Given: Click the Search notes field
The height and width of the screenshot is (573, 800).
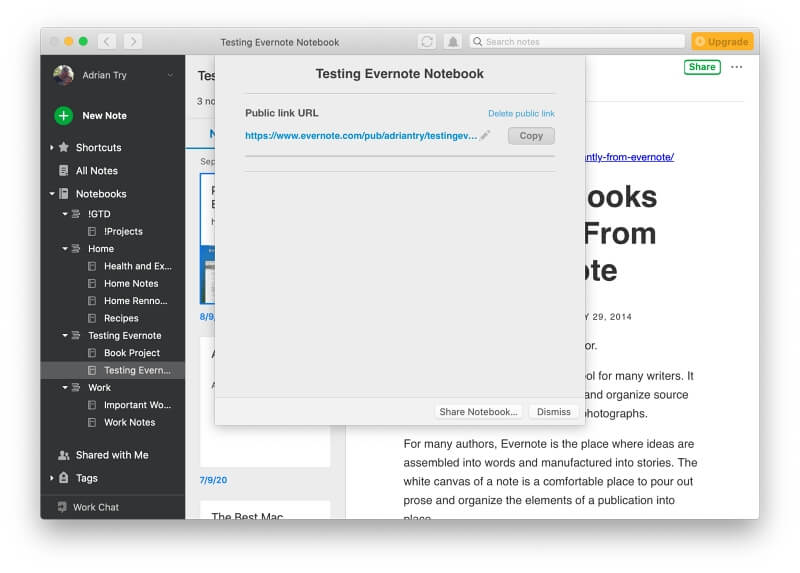Looking at the screenshot, I should tap(577, 41).
